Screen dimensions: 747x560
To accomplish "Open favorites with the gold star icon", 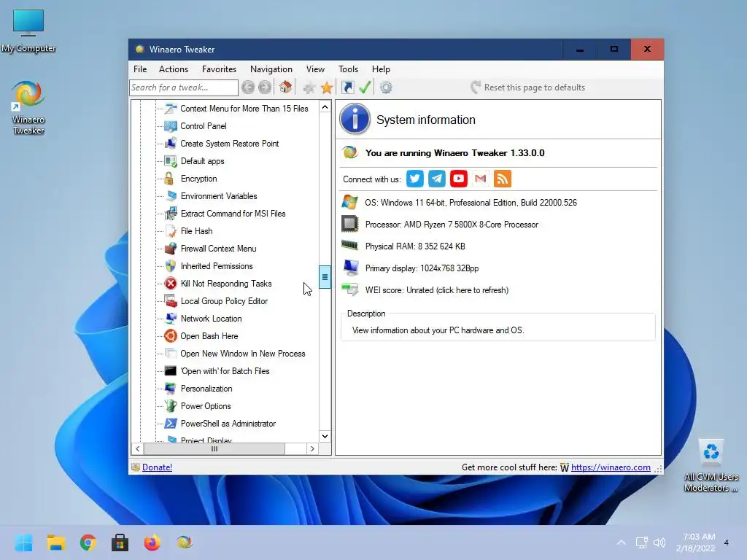I will click(327, 87).
